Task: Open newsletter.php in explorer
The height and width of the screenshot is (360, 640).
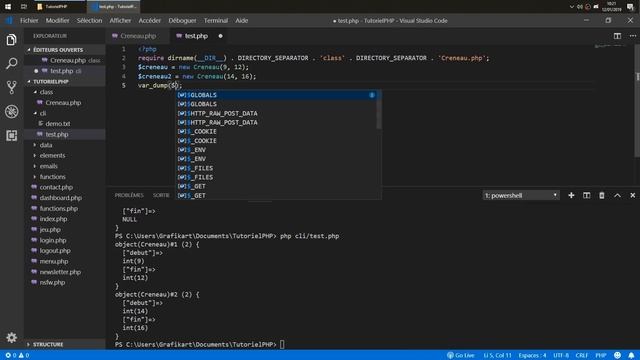Action: point(60,272)
